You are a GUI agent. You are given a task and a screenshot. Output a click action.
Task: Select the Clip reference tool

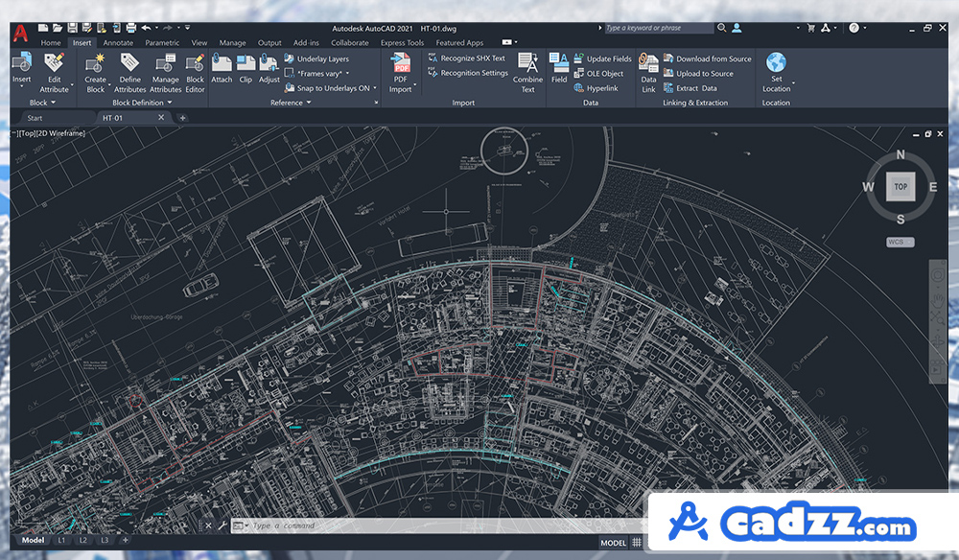click(x=246, y=68)
